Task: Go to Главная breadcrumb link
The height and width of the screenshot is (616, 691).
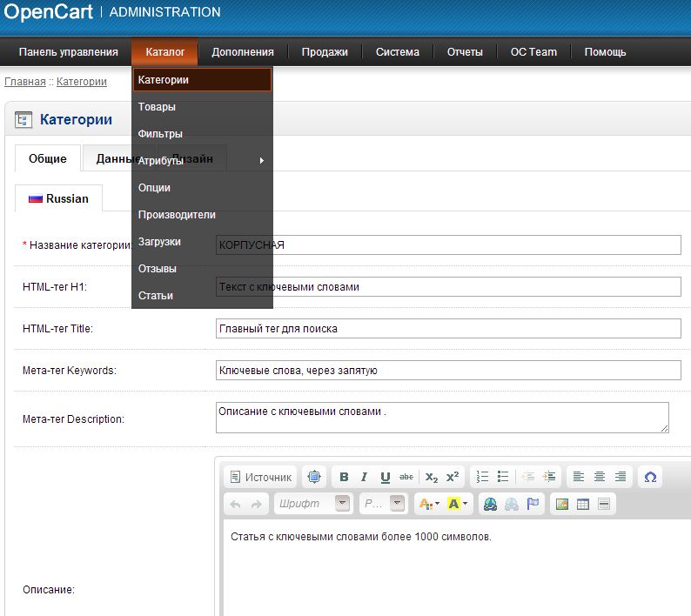Action: click(x=25, y=82)
